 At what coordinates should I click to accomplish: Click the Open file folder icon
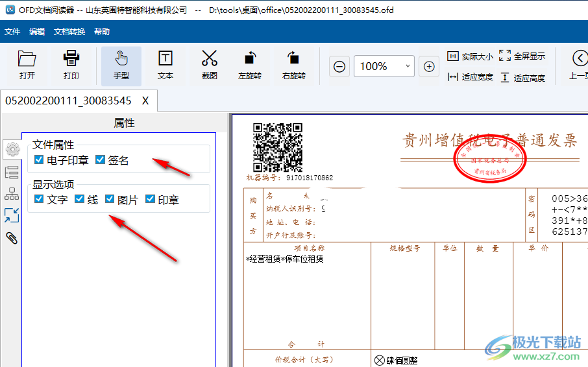(x=27, y=65)
